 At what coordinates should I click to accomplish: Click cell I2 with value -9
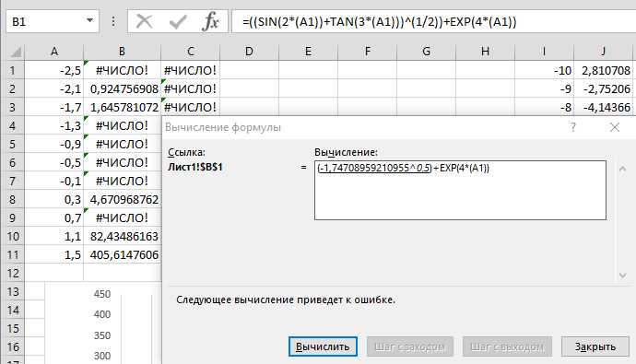[544, 88]
